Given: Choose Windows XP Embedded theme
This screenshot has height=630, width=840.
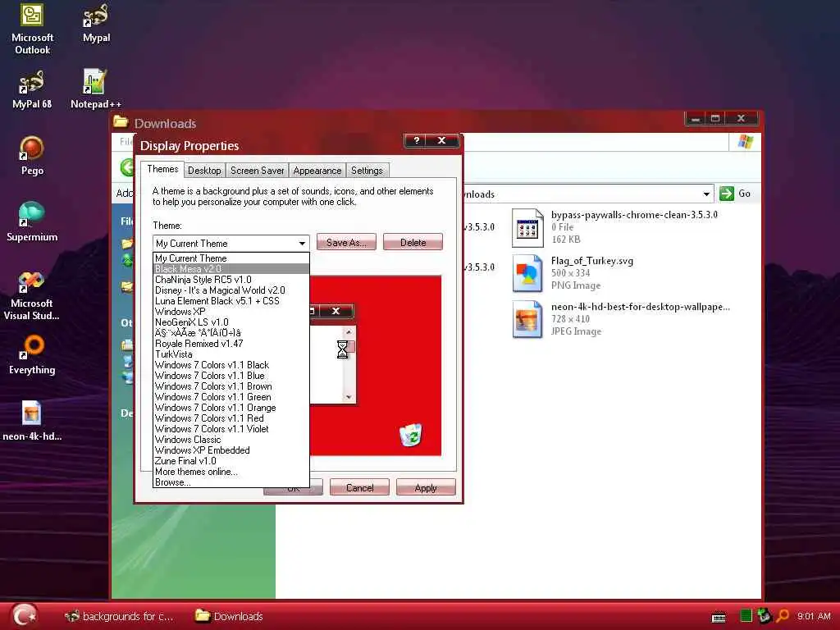Looking at the screenshot, I should tap(231, 450).
